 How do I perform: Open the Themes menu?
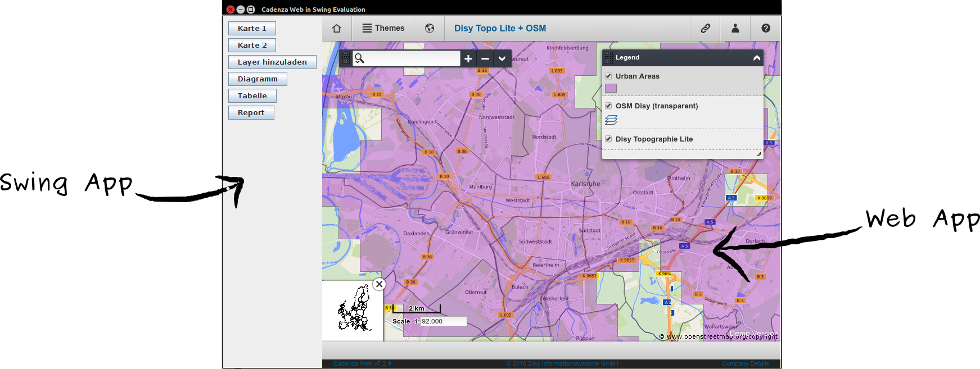coord(383,28)
